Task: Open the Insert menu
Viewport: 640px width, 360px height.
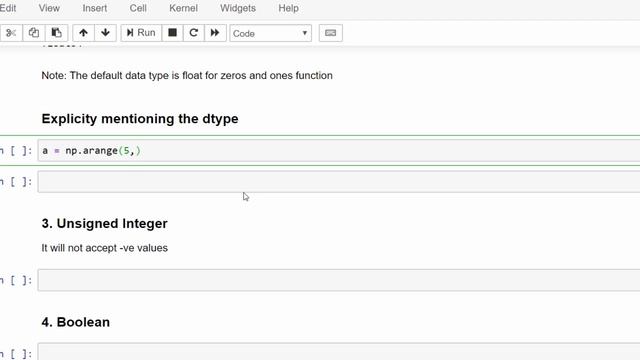Action: point(95,8)
